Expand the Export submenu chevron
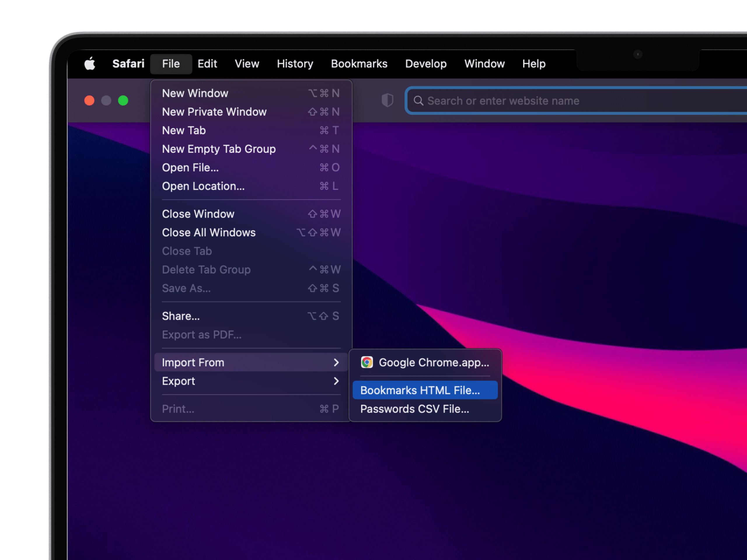Viewport: 747px width, 560px height. [336, 381]
